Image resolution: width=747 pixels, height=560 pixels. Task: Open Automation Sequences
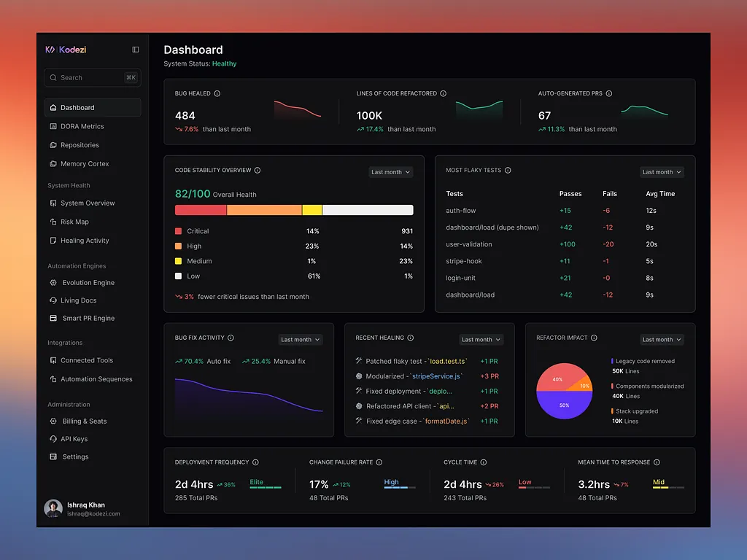pyautogui.click(x=93, y=379)
